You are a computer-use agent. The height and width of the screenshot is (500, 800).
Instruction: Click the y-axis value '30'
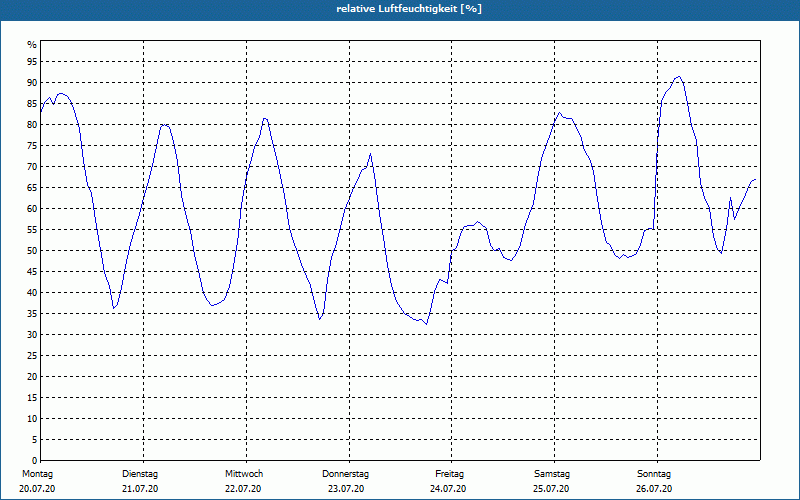click(x=32, y=335)
